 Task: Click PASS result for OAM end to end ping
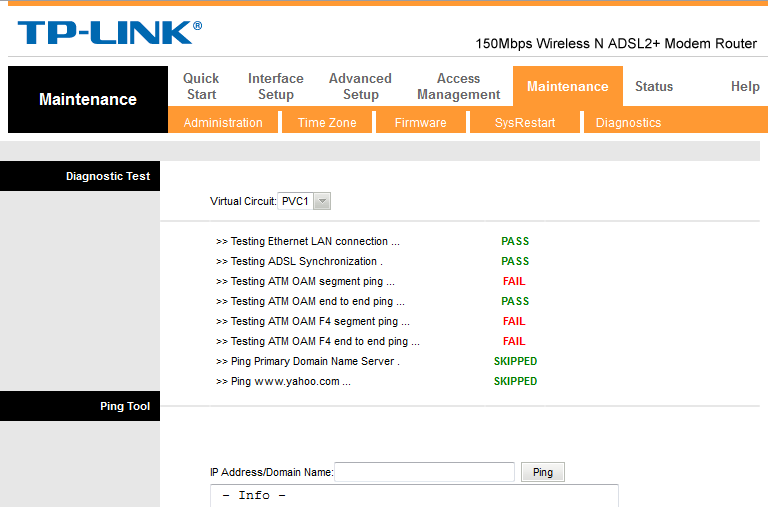[x=515, y=301]
